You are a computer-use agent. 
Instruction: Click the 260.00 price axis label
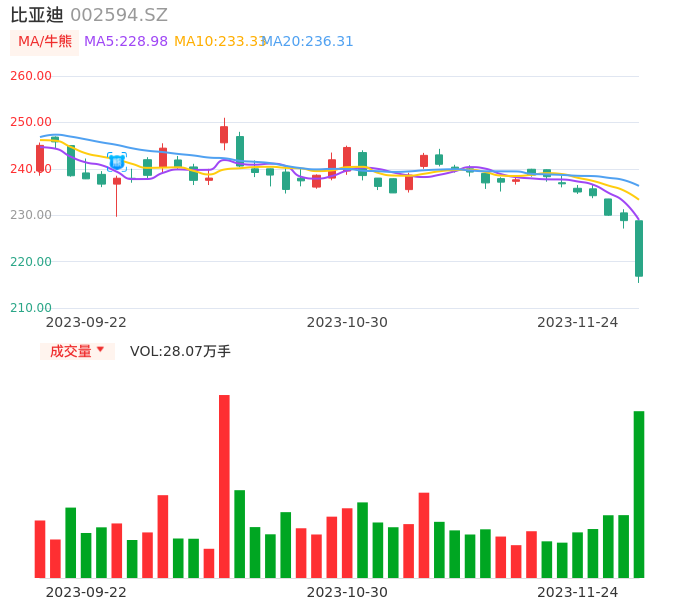click(x=31, y=76)
